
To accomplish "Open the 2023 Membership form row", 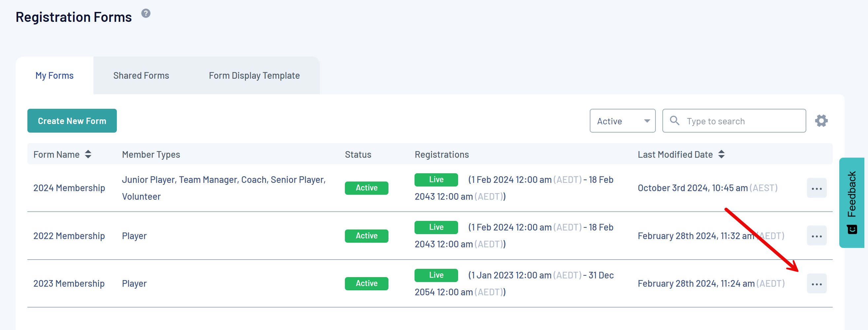I will [x=69, y=283].
